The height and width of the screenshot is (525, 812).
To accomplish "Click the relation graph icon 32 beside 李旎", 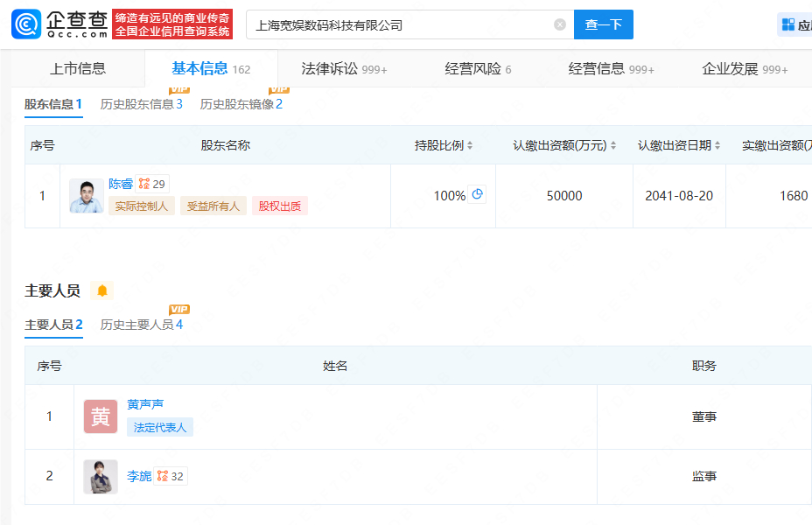I will [x=171, y=476].
